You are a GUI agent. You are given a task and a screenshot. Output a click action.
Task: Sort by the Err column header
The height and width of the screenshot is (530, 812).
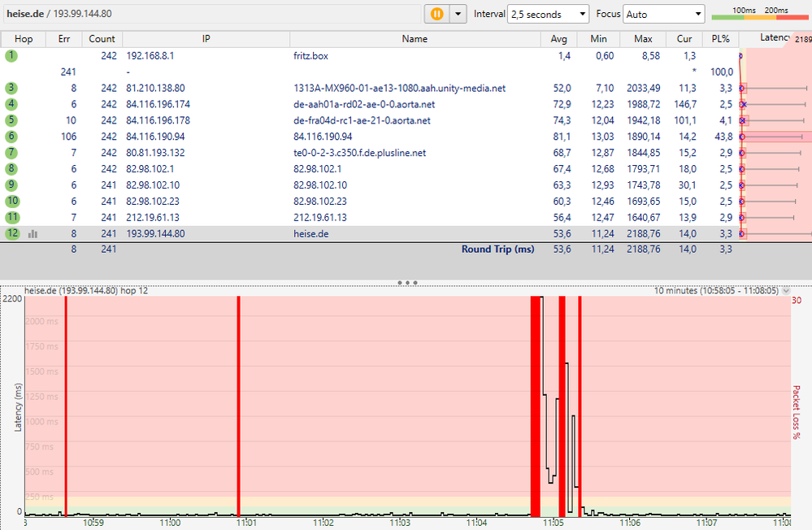pyautogui.click(x=63, y=39)
